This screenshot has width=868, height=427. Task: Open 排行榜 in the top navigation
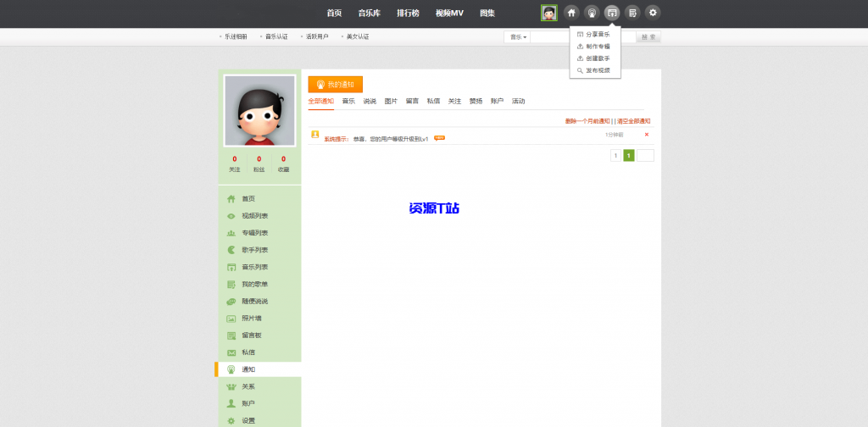pos(408,13)
